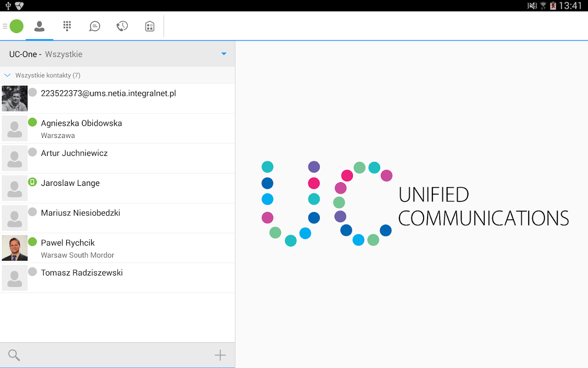The height and width of the screenshot is (368, 588).
Task: Click the Warszawa location text
Action: (x=58, y=136)
